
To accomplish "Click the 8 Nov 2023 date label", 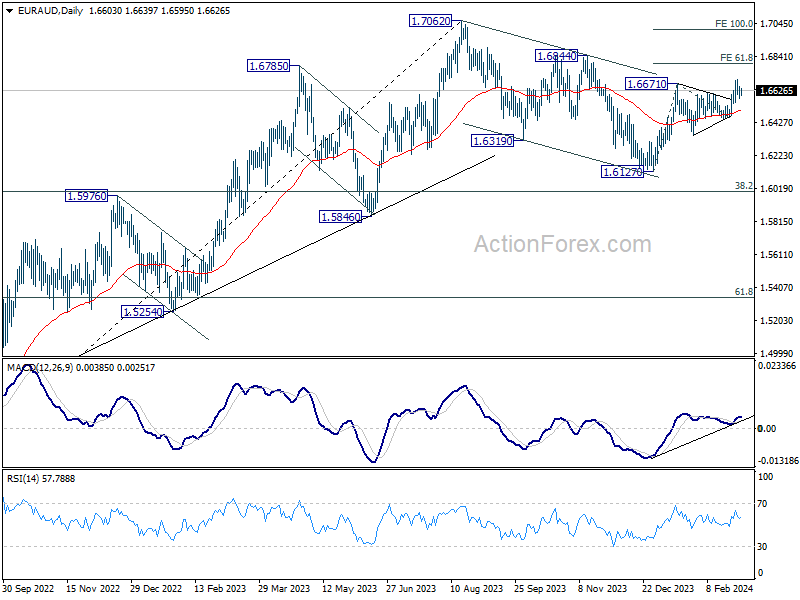I will click(x=603, y=588).
